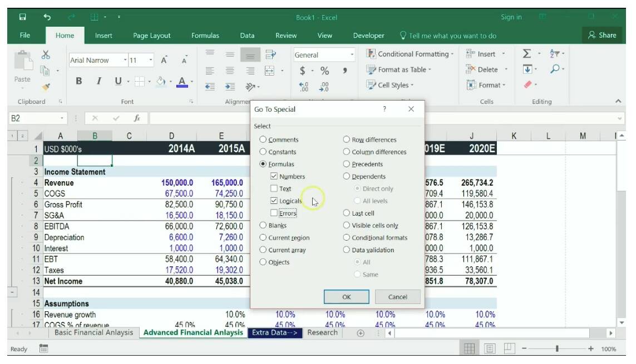Switch to the Page Layout ribbon tab
Screen dimensions: 636x364
[151, 36]
